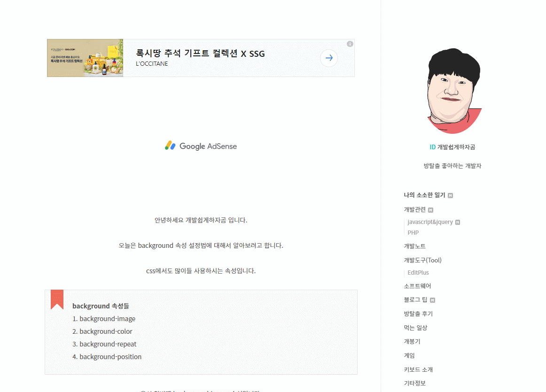Screen dimensions: 546x392
Task: Click the 'background 속성들' heading text
Action: tap(101, 306)
